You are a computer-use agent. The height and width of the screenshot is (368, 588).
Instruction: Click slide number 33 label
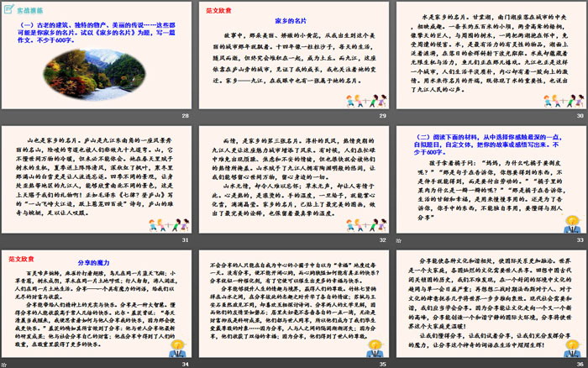pos(580,239)
